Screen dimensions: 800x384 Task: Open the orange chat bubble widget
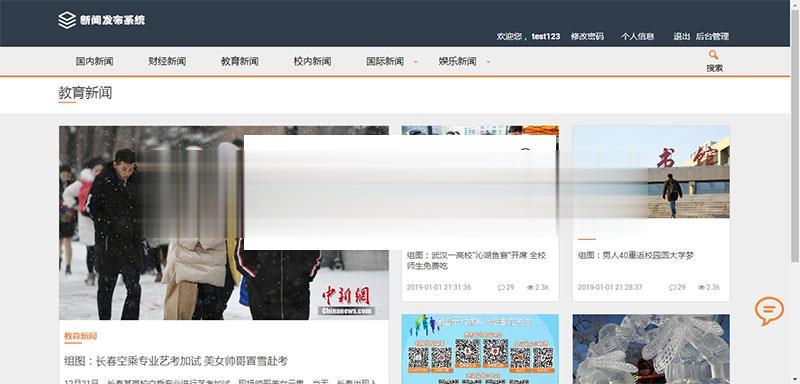[x=769, y=311]
